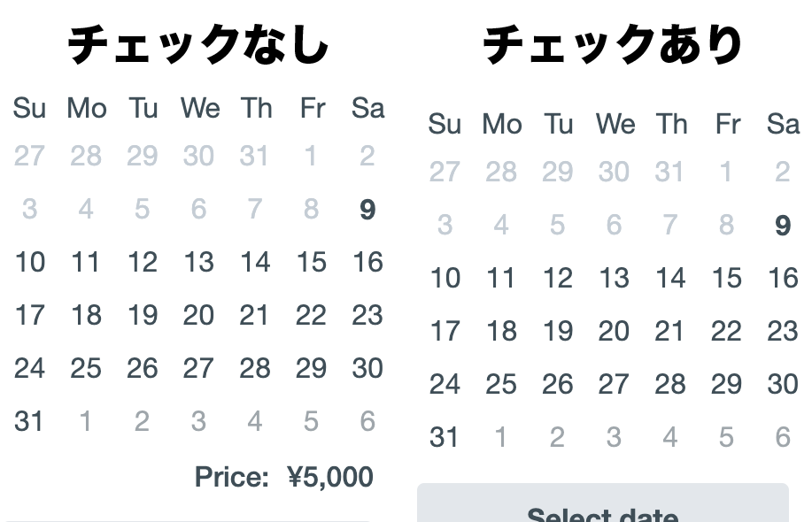Screen dimensions: 812x522
Task: Choose 12 in the left calendar
Action: point(142,262)
